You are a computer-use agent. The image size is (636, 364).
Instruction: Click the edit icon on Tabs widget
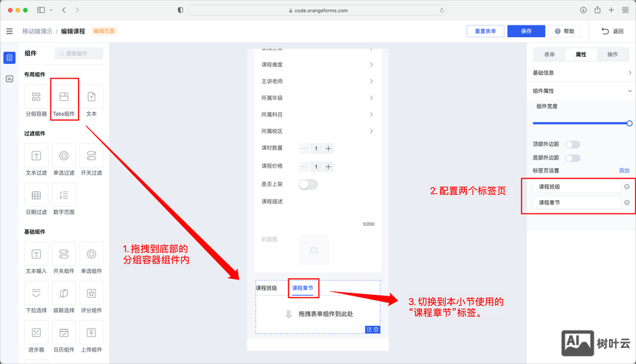coord(369,330)
